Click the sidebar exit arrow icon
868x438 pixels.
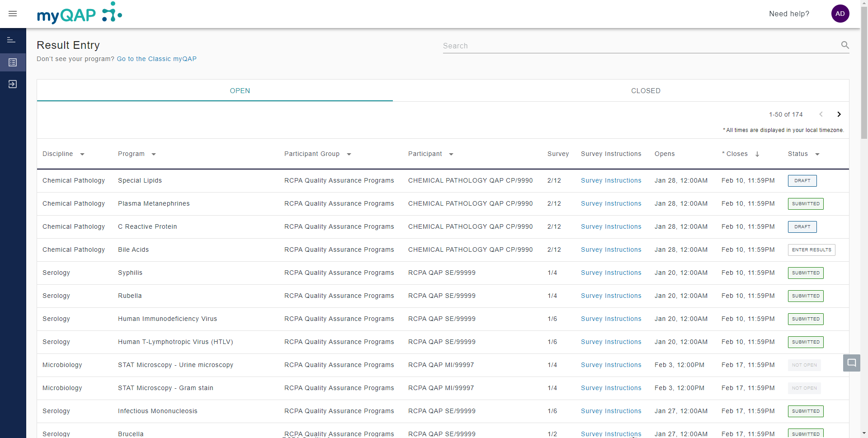coord(13,84)
